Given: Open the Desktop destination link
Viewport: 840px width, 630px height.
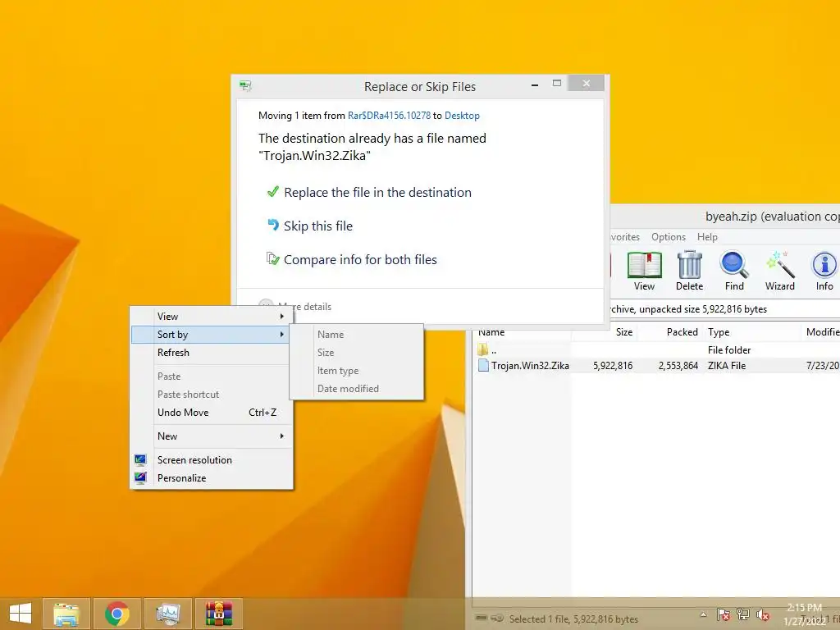Looking at the screenshot, I should tap(462, 115).
